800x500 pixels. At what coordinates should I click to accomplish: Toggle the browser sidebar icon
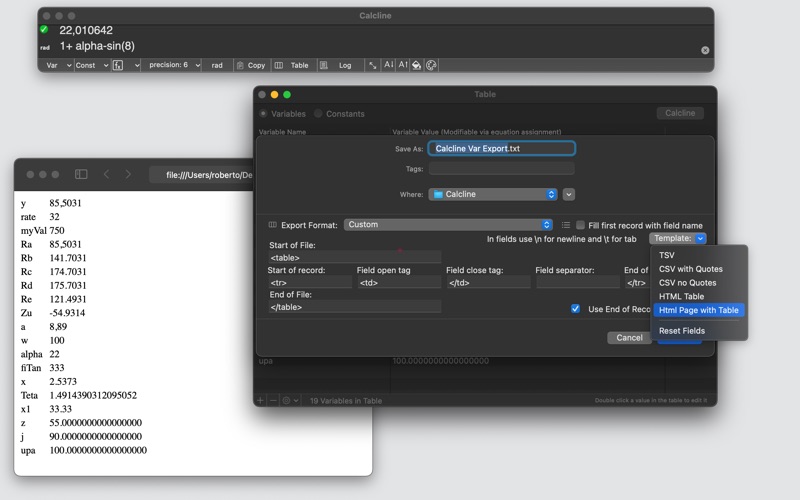[81, 174]
